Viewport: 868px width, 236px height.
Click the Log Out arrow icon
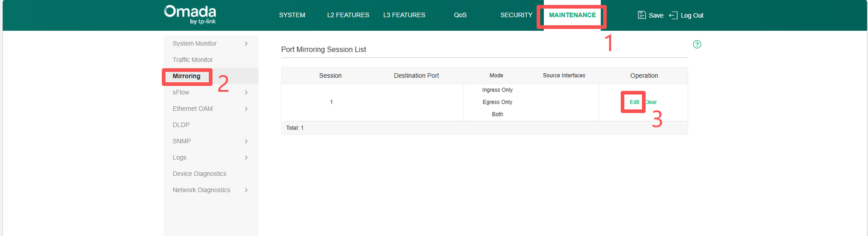click(x=673, y=15)
